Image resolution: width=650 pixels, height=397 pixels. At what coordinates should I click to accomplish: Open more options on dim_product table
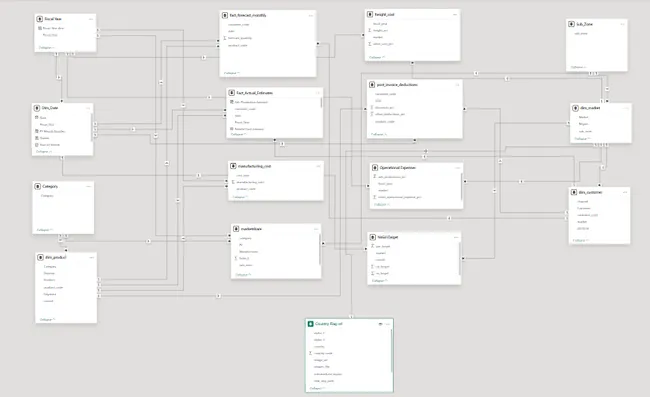(x=91, y=257)
